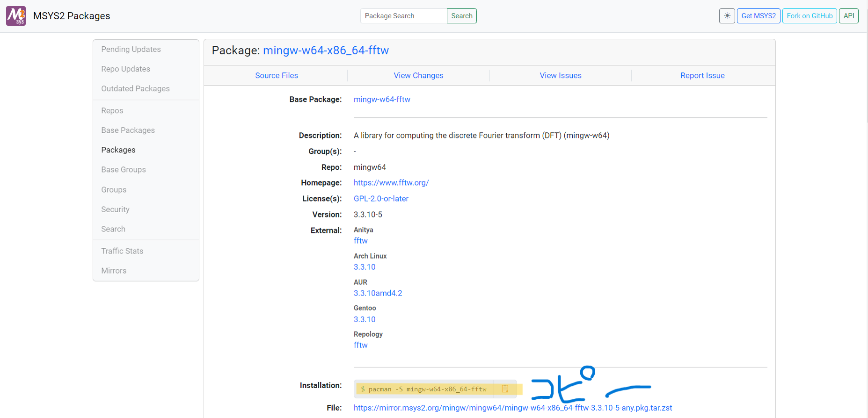The height and width of the screenshot is (418, 868).
Task: Click the package description text
Action: [x=481, y=135]
